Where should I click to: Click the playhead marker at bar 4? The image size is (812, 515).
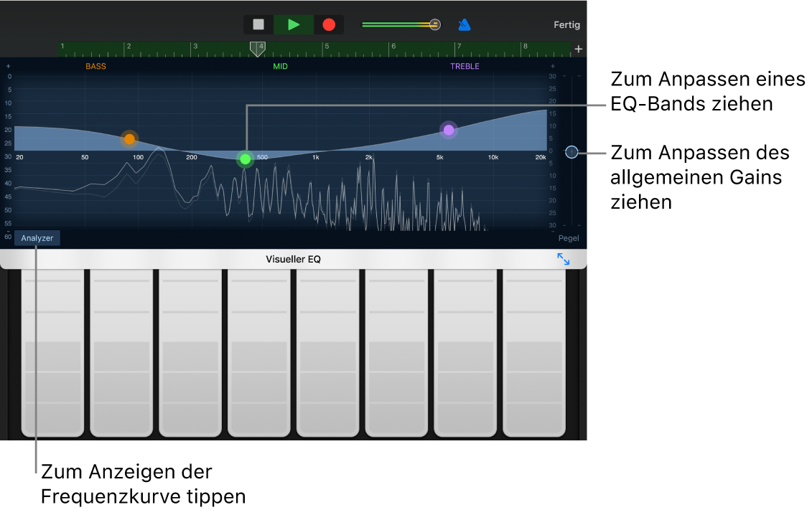[258, 49]
